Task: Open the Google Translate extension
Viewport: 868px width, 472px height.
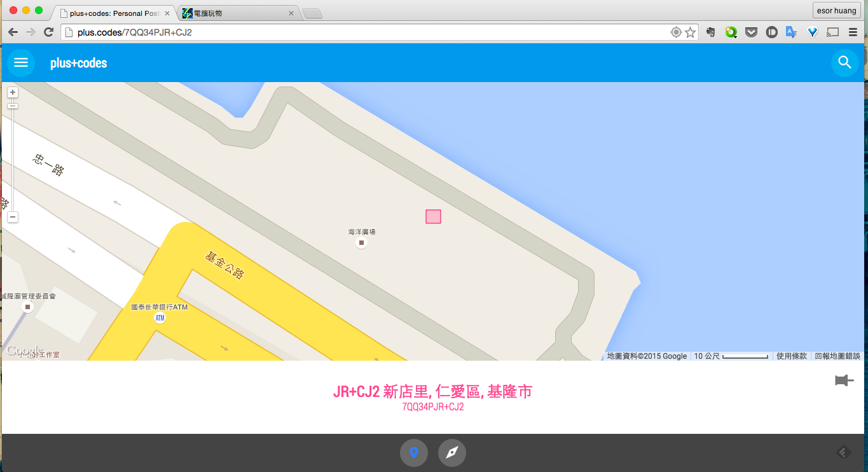Action: click(792, 32)
